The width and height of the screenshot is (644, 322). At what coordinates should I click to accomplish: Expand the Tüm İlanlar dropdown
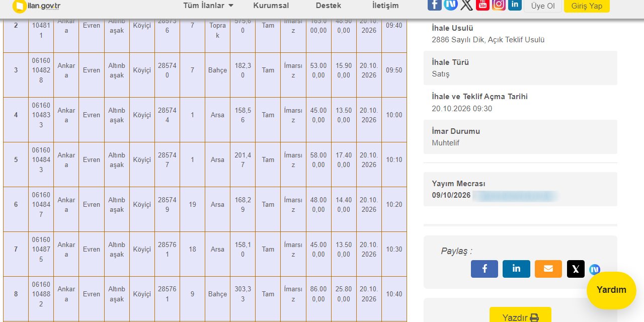[208, 6]
